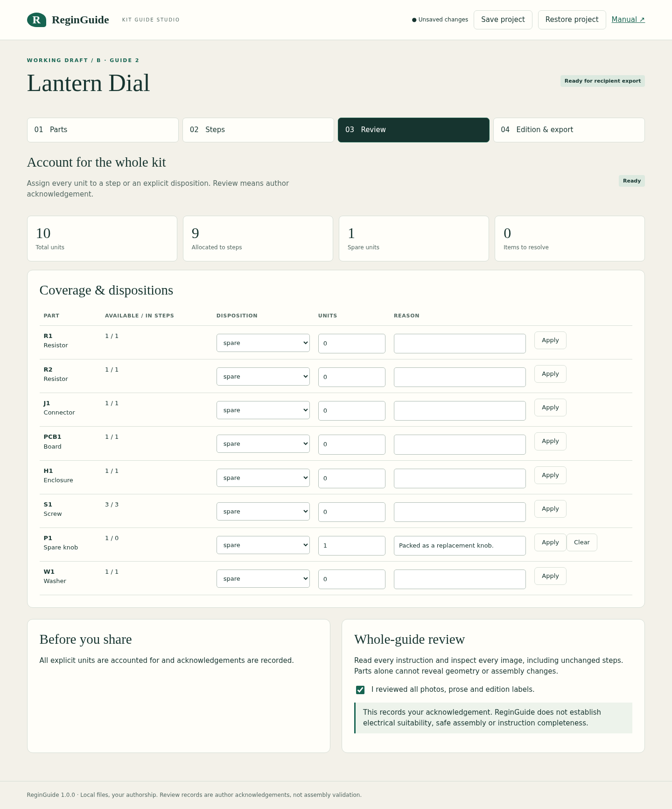Click the Unsaved changes status indicator
The image size is (672, 809).
440,20
